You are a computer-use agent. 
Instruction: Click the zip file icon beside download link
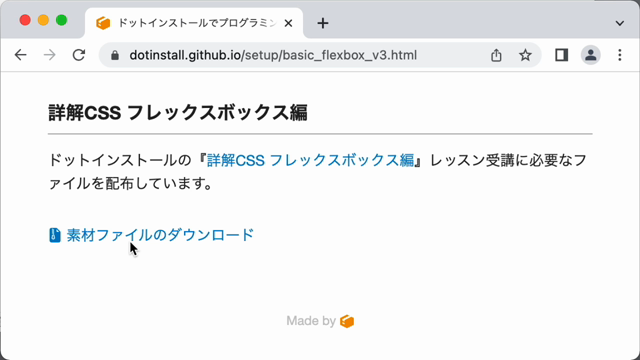coord(55,235)
